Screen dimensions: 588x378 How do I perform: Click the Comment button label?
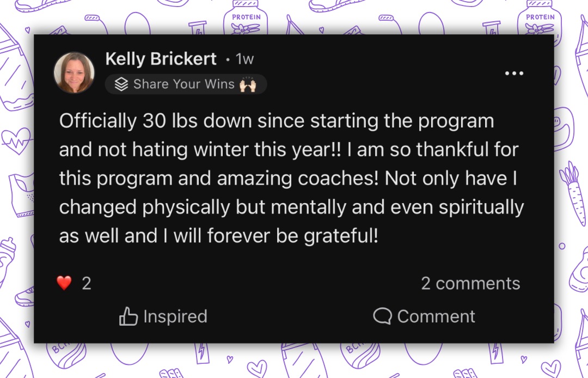[436, 316]
